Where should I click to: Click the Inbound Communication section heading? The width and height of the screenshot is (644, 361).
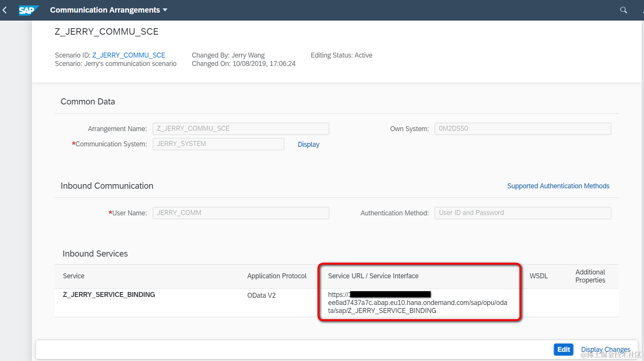click(x=107, y=186)
